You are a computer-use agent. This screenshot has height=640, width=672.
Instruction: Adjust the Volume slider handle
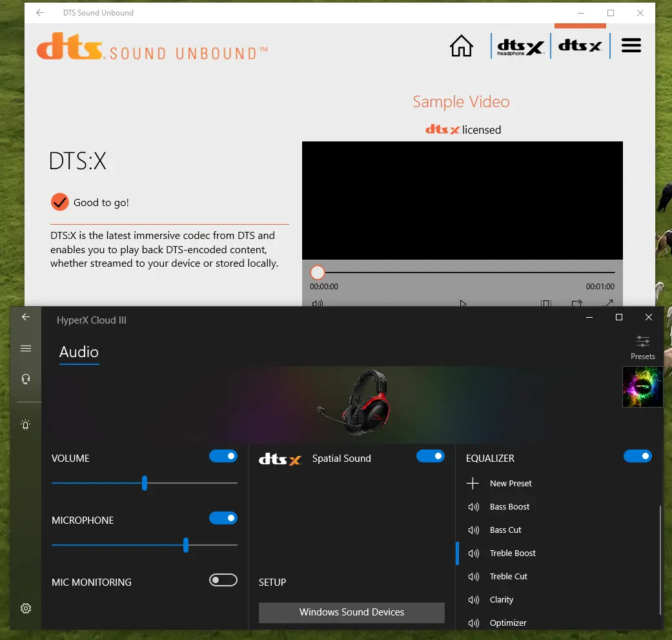(145, 482)
